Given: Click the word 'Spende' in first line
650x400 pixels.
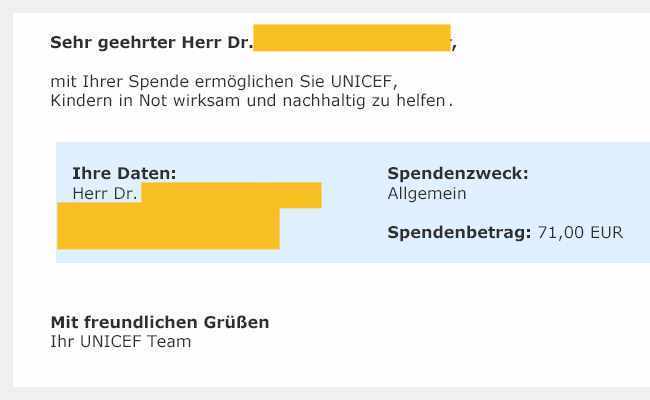Looking at the screenshot, I should [158, 82].
